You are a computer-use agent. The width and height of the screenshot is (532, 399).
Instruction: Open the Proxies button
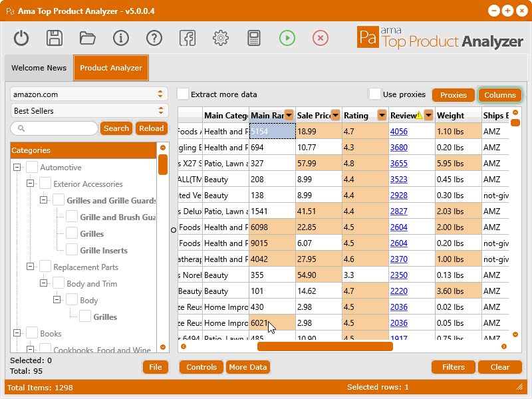[x=454, y=95]
